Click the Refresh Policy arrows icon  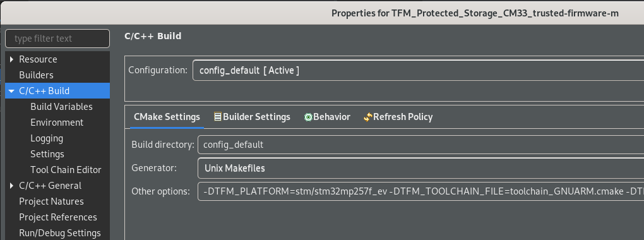click(x=367, y=117)
